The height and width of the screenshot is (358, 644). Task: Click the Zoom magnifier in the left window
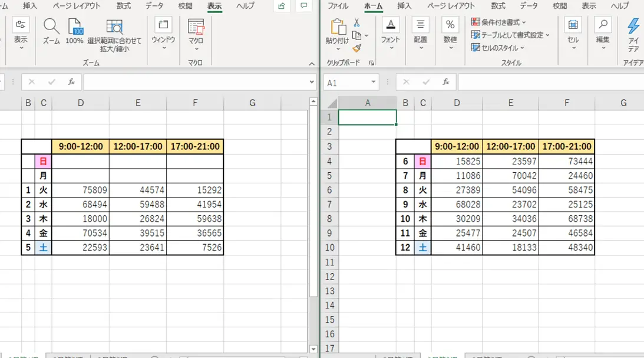pos(51,27)
